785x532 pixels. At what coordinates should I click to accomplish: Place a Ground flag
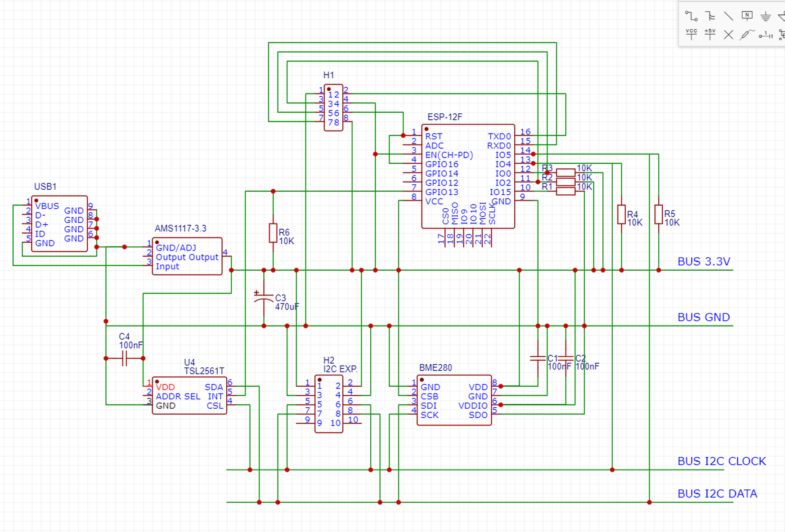(765, 16)
